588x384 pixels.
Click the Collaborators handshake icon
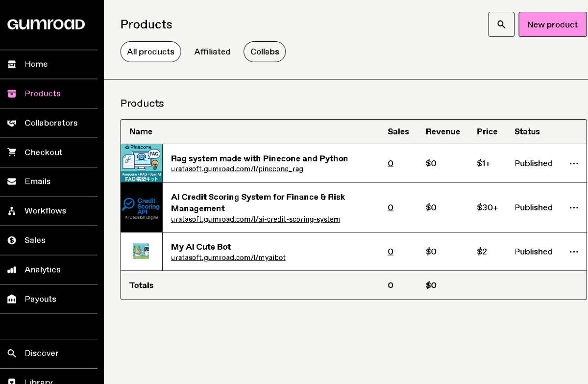coord(12,123)
